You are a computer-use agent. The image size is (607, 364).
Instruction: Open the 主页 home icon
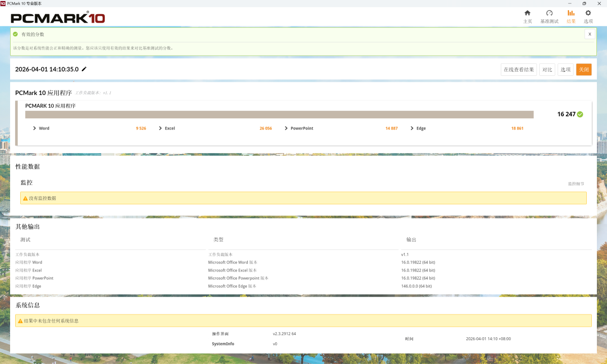528,13
